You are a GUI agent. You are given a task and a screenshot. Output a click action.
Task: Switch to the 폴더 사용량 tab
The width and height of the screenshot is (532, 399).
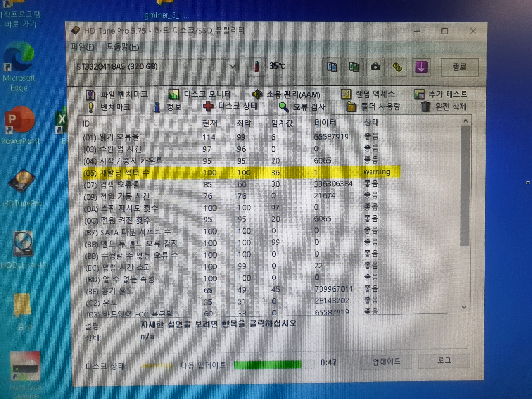click(x=373, y=107)
